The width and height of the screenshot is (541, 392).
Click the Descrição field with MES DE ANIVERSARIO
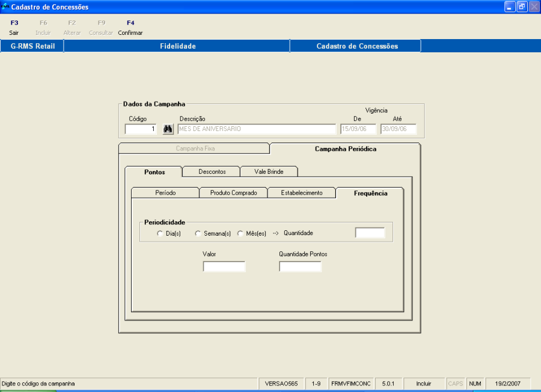point(257,129)
